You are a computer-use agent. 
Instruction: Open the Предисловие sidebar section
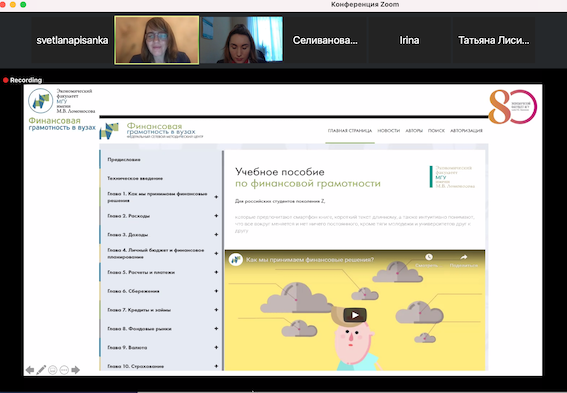pyautogui.click(x=124, y=159)
